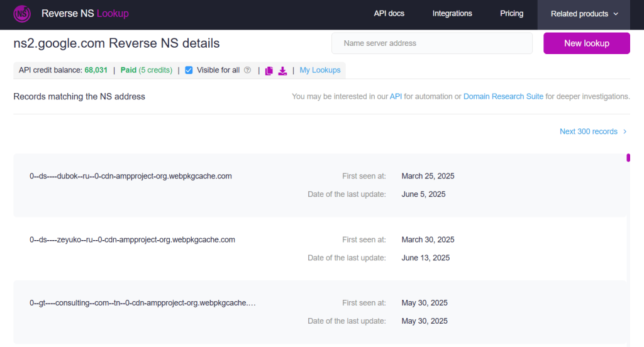Click the New lookup button

click(x=587, y=43)
